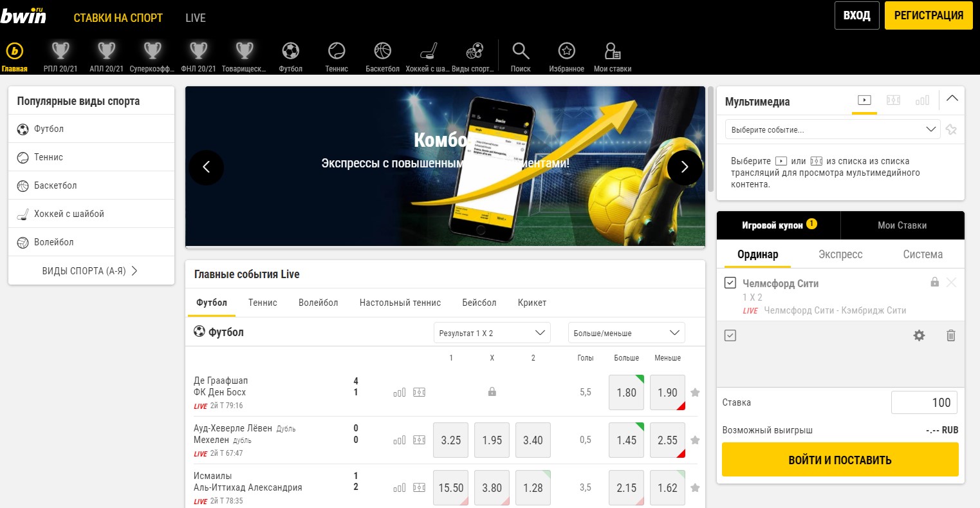Delete all bets with trash icon
The image size is (980, 508).
tap(951, 335)
